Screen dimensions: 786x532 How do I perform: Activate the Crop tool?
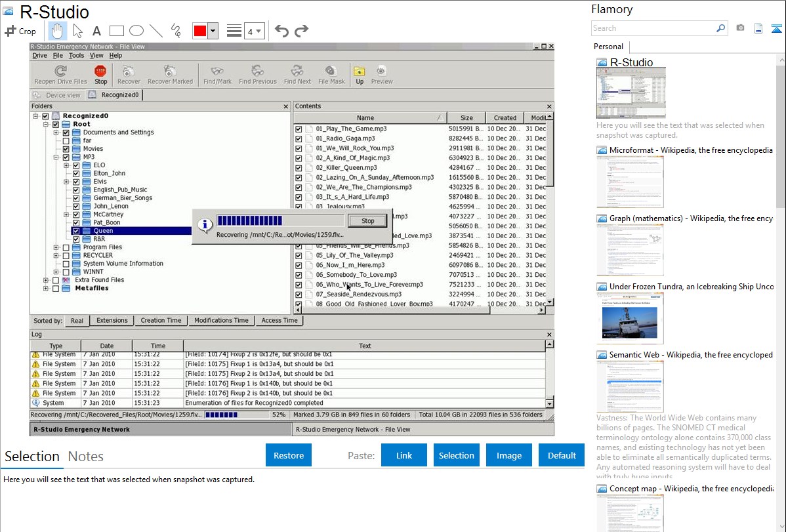click(x=20, y=31)
